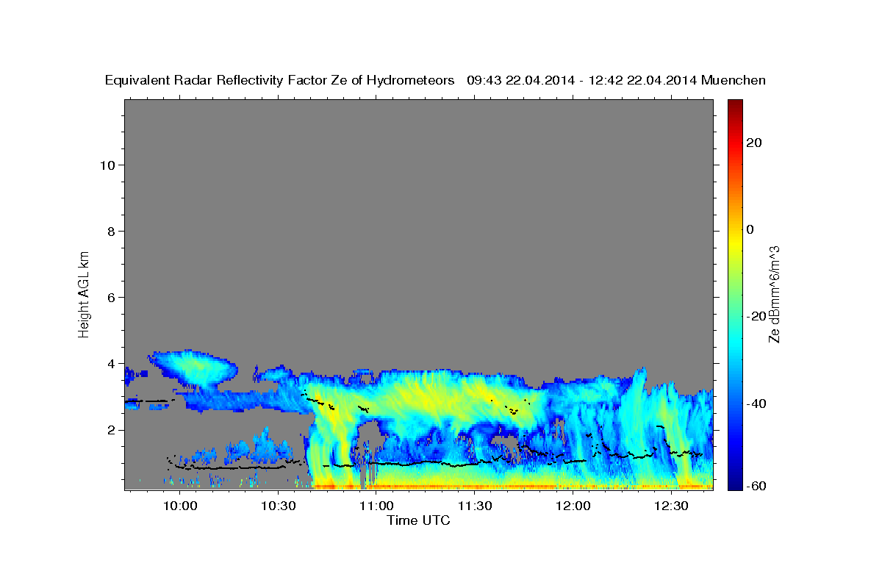This screenshot has height=588, width=882.
Task: Click the colorbar label "Ze dBmm^6/m^3"
Action: [774, 293]
